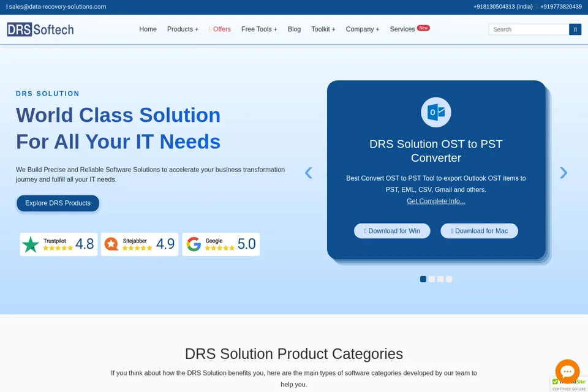Image resolution: width=588 pixels, height=392 pixels.
Task: Focus the Search input field
Action: (529, 29)
